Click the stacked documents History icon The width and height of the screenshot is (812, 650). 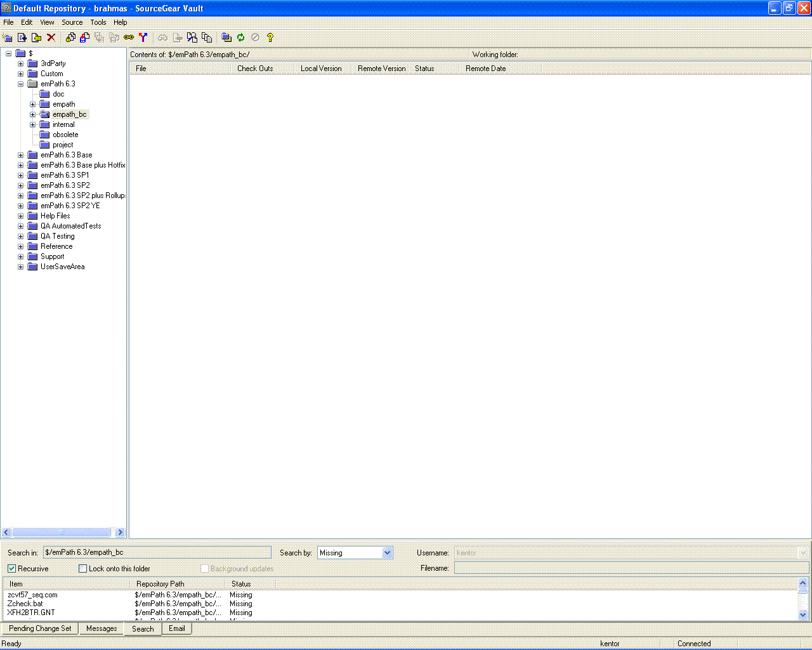click(207, 37)
